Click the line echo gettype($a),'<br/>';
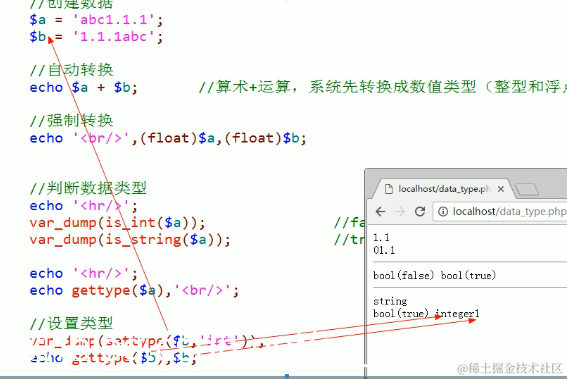567x379 pixels. (134, 290)
